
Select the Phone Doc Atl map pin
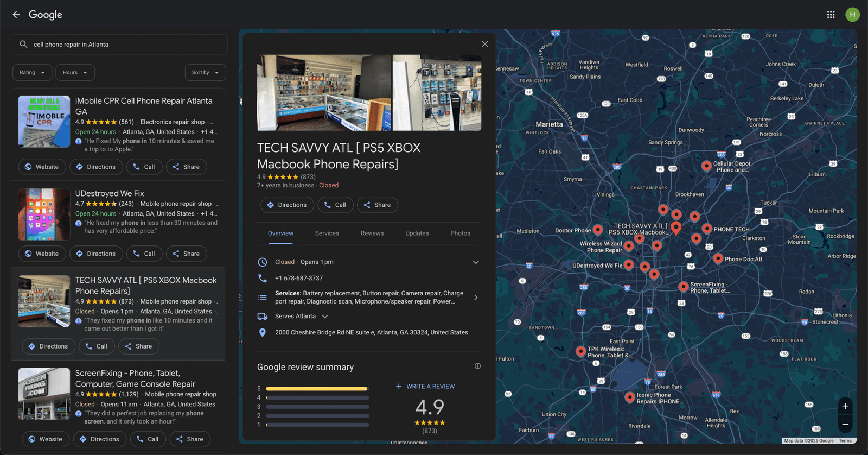[x=718, y=258]
